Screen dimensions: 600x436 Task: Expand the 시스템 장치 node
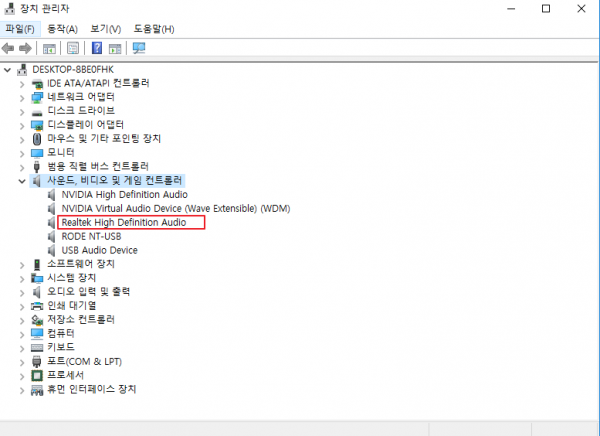click(x=22, y=279)
